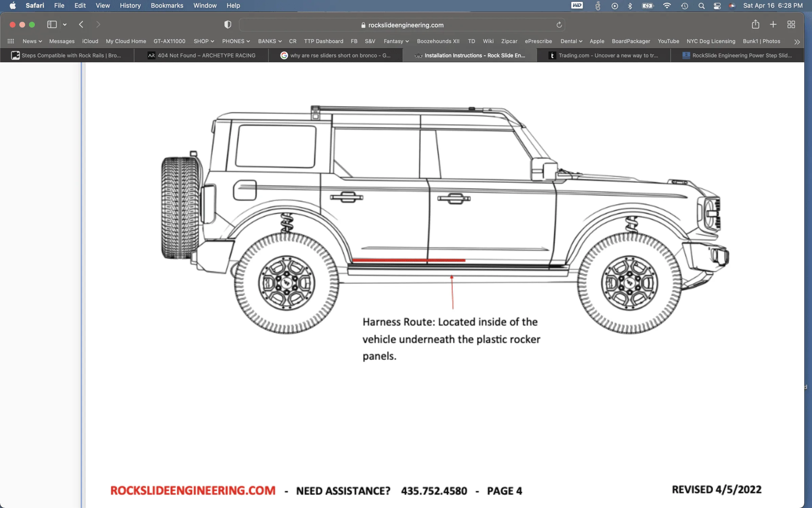This screenshot has height=508, width=812.
Task: Reload the rockslideengineering.com page
Action: 559,25
